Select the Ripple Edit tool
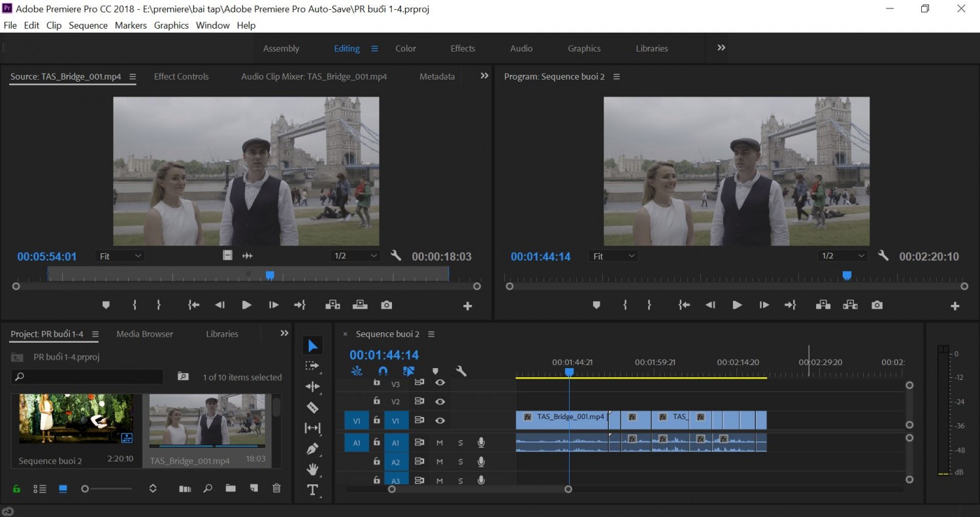 312,386
